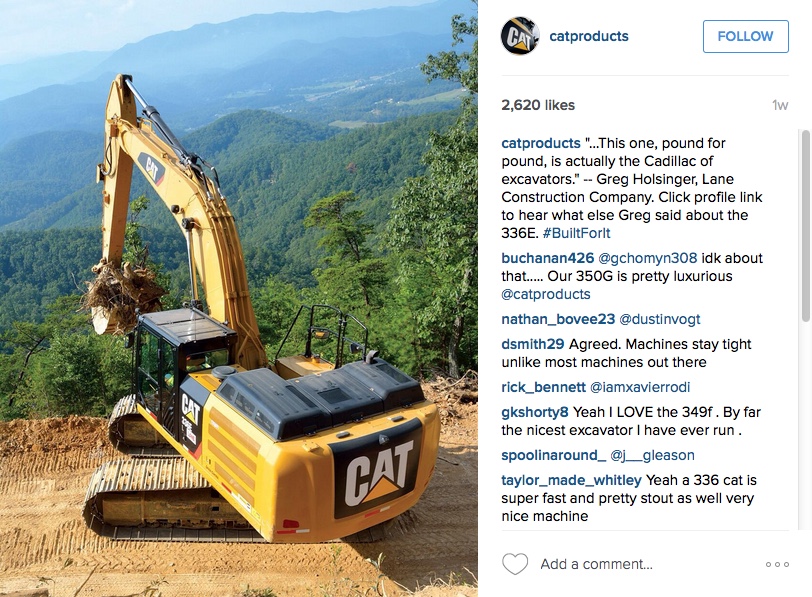Follow the catproducts account
The height and width of the screenshot is (597, 812).
[x=745, y=36]
